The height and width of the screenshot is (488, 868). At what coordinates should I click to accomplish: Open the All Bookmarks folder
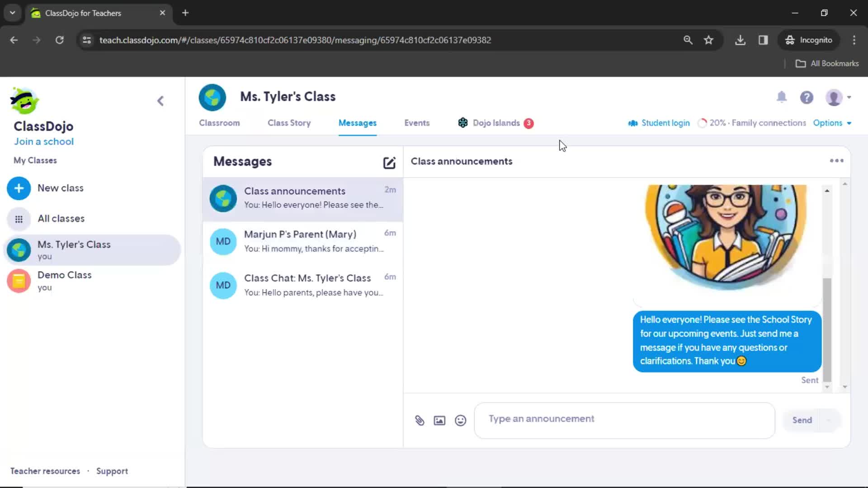827,63
